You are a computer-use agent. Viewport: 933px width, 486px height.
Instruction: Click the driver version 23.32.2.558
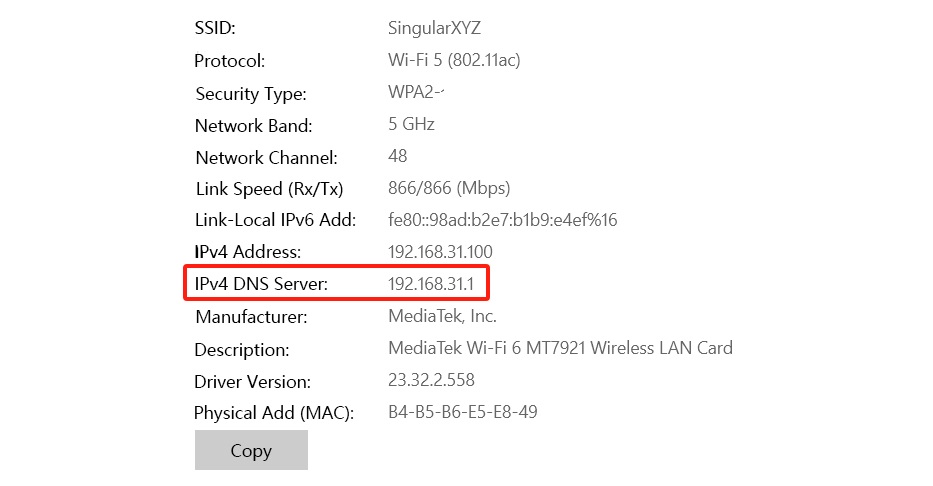pyautogui.click(x=431, y=381)
